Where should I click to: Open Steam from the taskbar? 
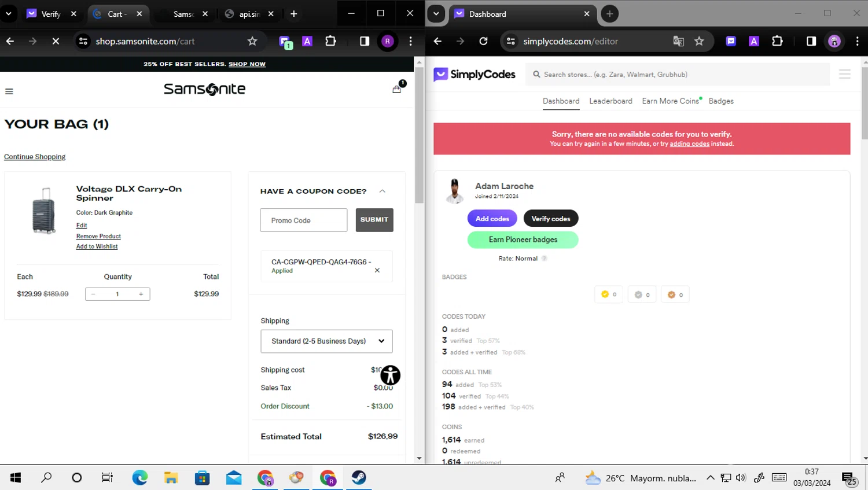(x=359, y=477)
